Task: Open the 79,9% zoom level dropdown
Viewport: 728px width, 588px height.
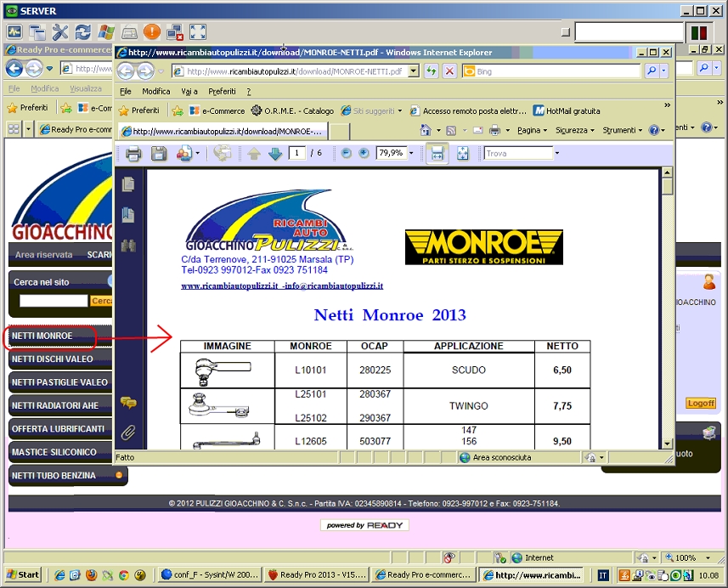Action: click(411, 153)
